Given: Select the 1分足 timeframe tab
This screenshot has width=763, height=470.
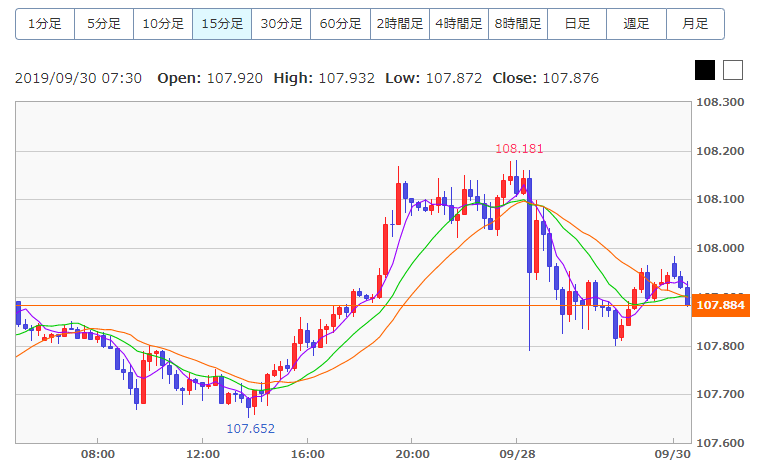Looking at the screenshot, I should 45,23.
